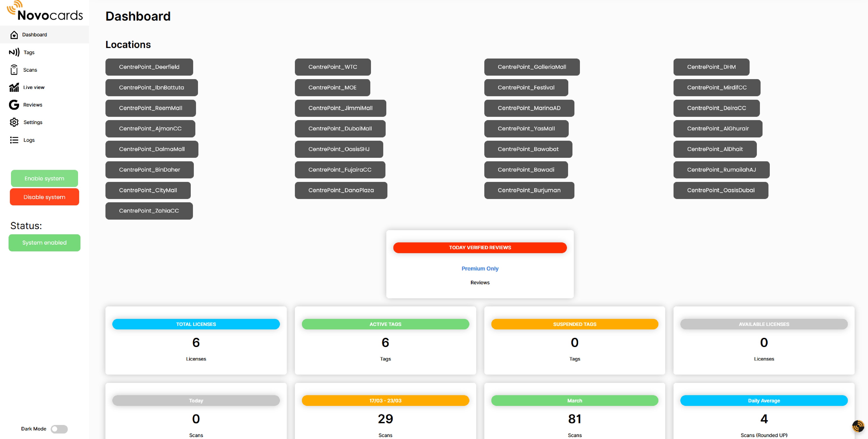The width and height of the screenshot is (868, 439).
Task: Click the '81' March scans value
Action: point(574,419)
